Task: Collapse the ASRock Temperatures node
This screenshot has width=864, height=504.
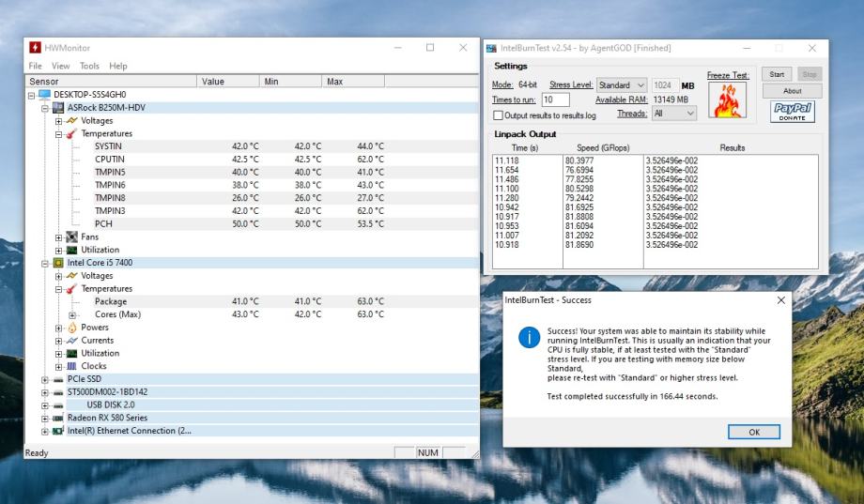Action: 58,133
